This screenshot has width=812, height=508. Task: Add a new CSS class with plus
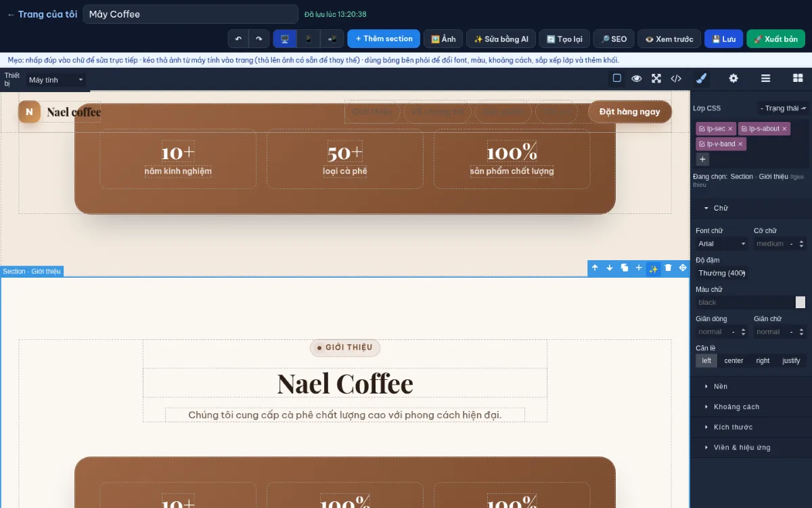[702, 159]
